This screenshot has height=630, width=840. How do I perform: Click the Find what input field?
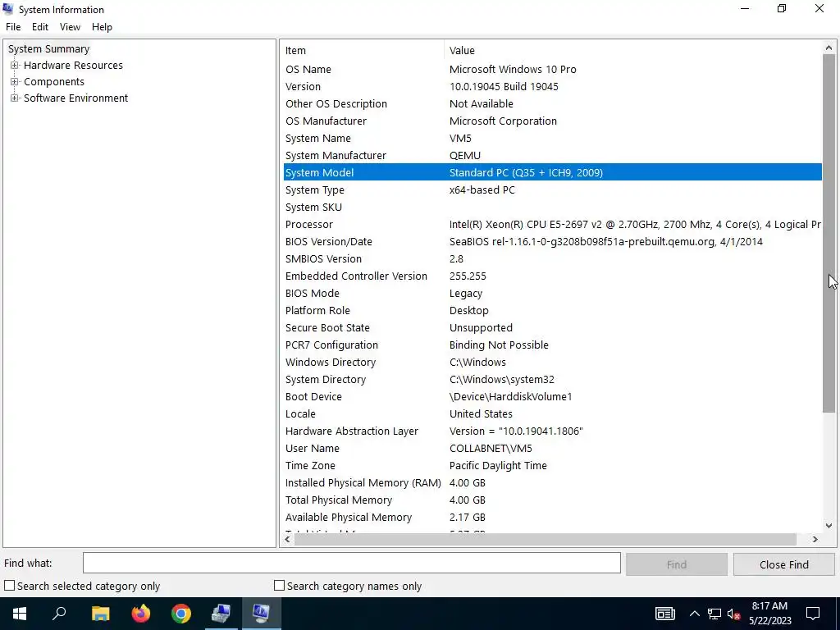(352, 563)
